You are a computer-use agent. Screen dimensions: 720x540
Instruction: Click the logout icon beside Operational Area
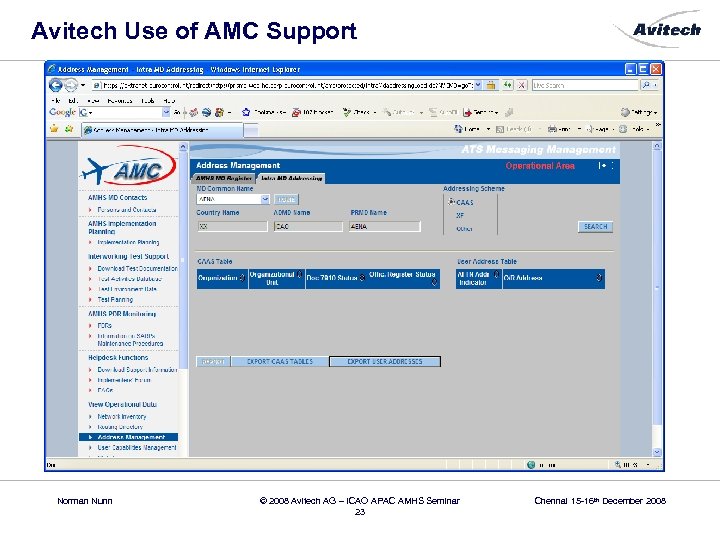pyautogui.click(x=602, y=165)
